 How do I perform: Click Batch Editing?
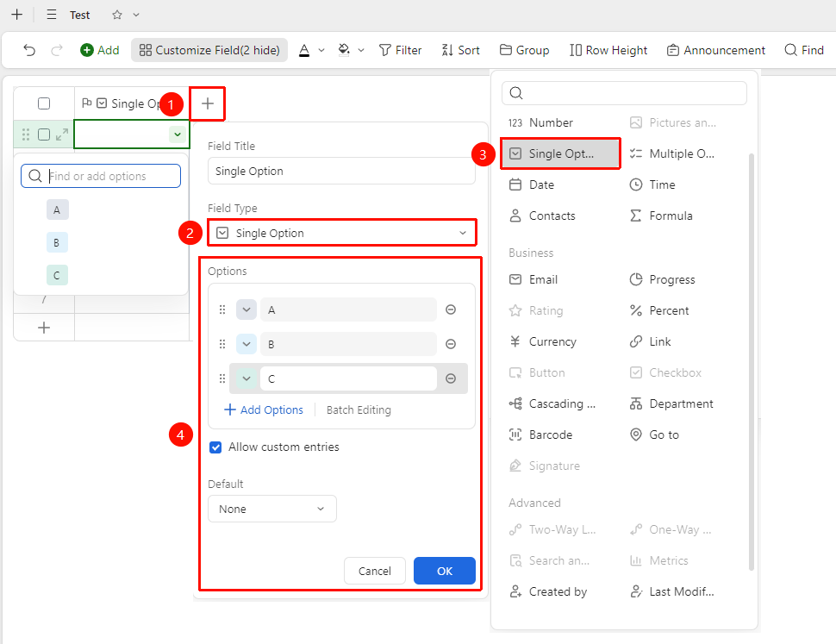coord(359,410)
